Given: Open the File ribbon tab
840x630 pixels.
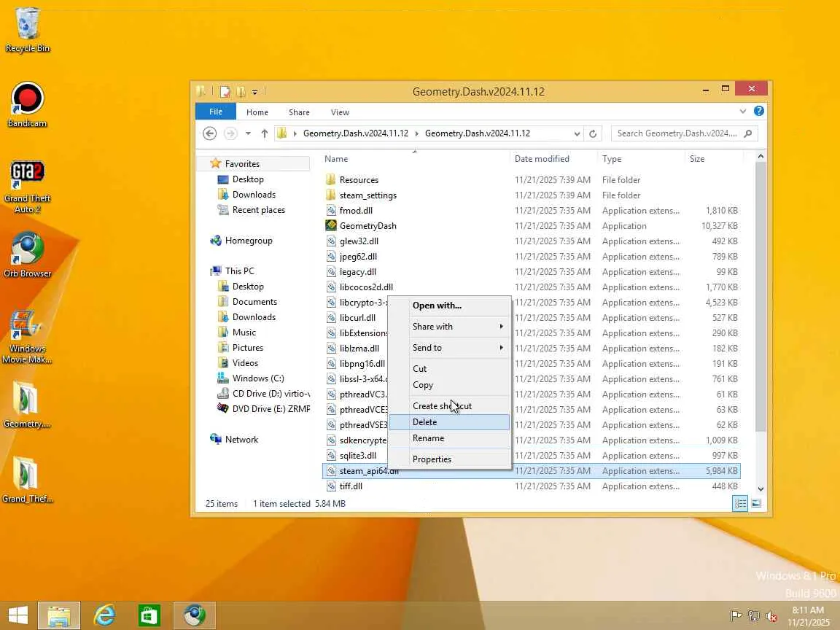Looking at the screenshot, I should point(216,112).
